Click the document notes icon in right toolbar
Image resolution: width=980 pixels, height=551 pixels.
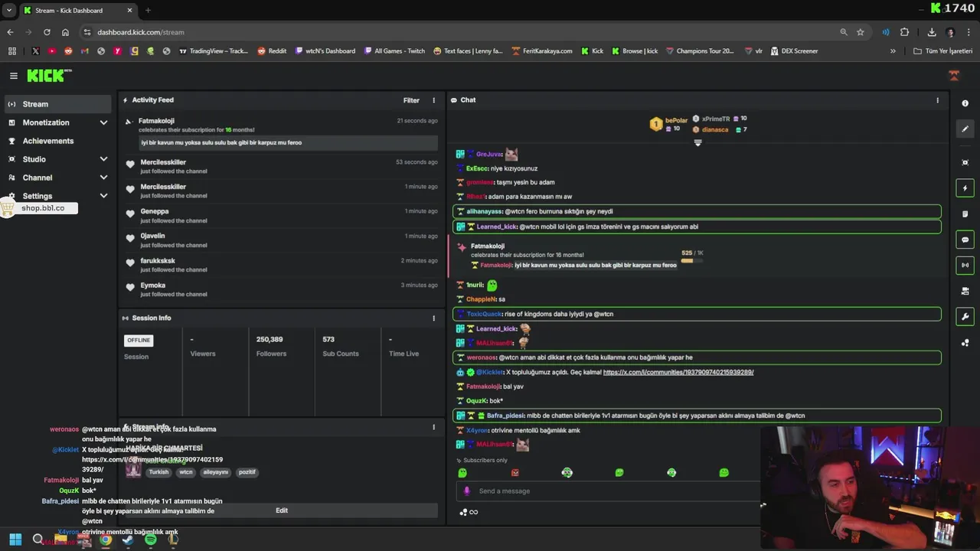coord(965,214)
